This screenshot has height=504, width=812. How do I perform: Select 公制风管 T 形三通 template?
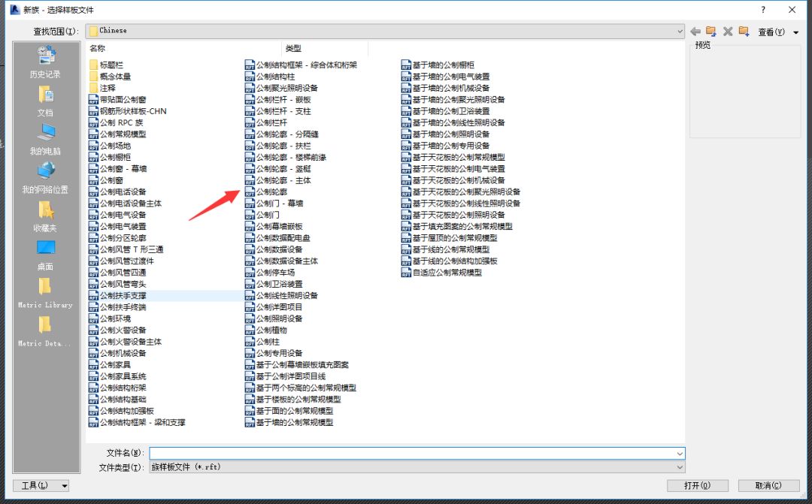pyautogui.click(x=126, y=249)
